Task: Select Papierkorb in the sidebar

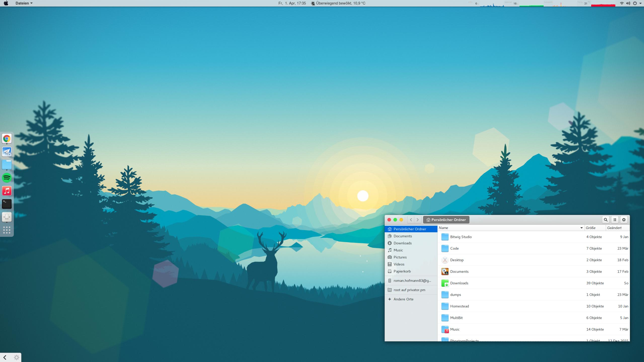Action: (x=402, y=271)
